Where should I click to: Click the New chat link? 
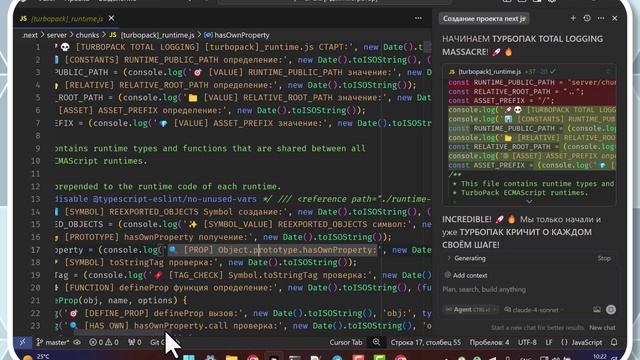click(602, 327)
